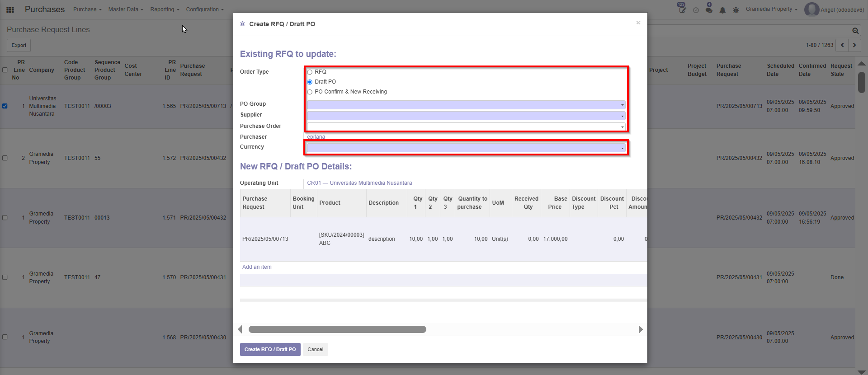Click the PR/2025/05/00713 cell in dialog table
Viewport: 868px width, 375px height.
(x=265, y=239)
